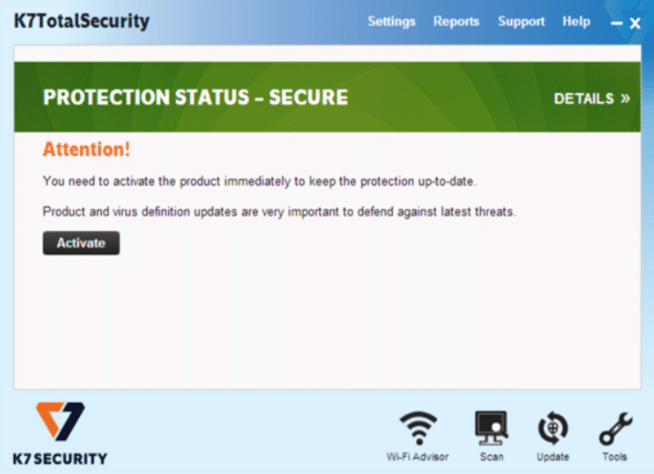Image resolution: width=654 pixels, height=474 pixels.
Task: Open the Help menu
Action: pos(576,21)
